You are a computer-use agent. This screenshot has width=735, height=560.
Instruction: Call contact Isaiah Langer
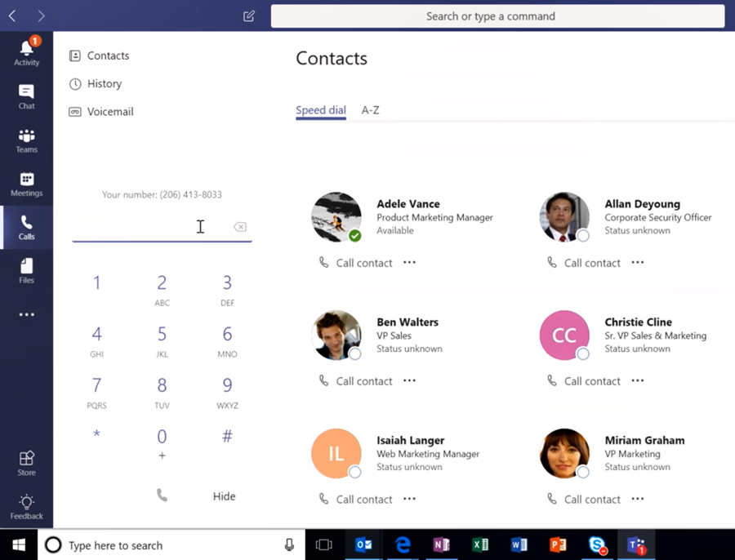[x=356, y=499]
